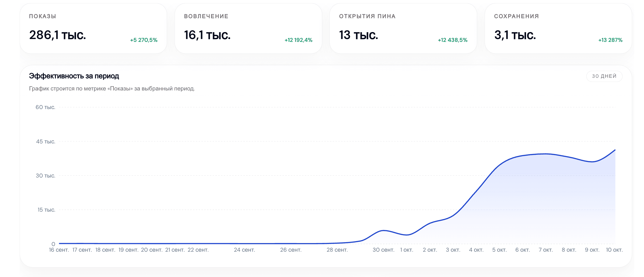Click the "60 тыс." y-axis label
Viewport: 644px width, 277px height.
pos(46,107)
